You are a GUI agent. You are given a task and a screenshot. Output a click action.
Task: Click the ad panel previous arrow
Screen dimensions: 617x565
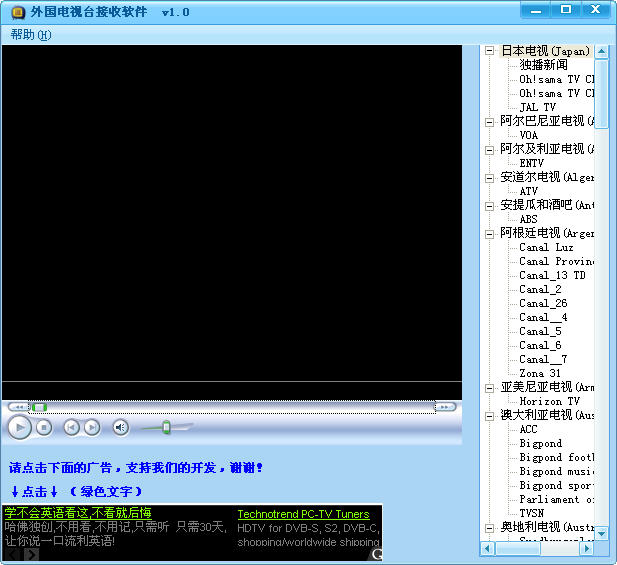pos(12,554)
